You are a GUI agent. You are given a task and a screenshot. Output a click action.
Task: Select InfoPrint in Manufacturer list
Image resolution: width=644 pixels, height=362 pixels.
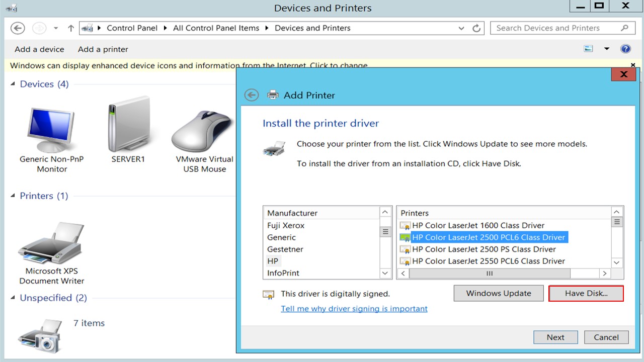click(x=283, y=273)
